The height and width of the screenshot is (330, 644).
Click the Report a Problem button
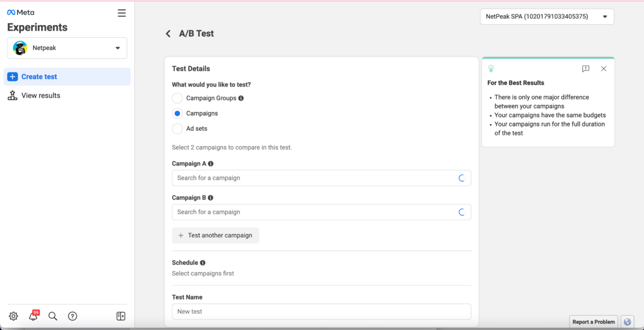pos(594,322)
